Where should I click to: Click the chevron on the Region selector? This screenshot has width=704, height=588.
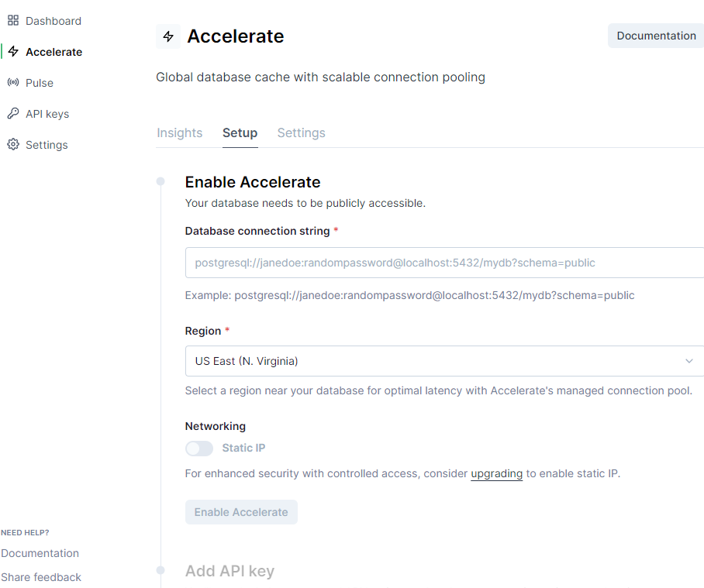pos(690,361)
